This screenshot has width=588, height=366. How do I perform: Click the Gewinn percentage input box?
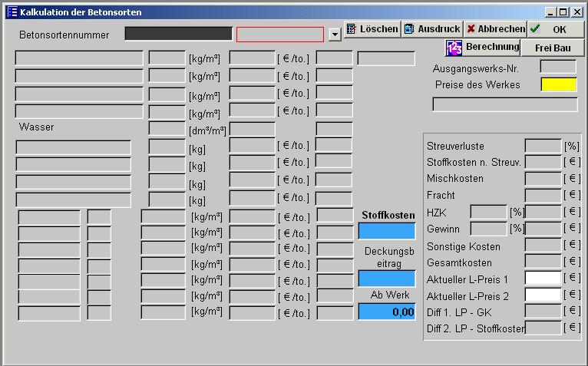point(488,229)
